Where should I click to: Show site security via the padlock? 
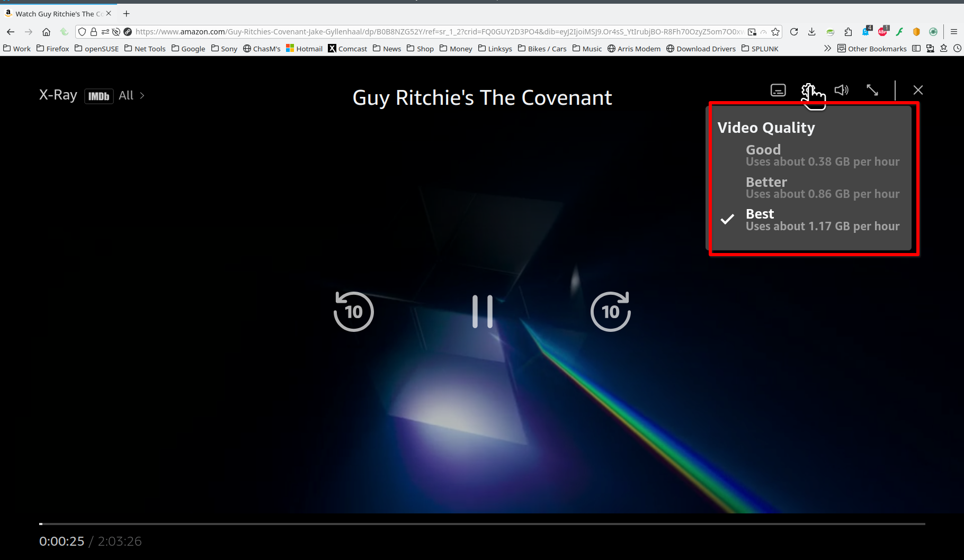click(94, 32)
